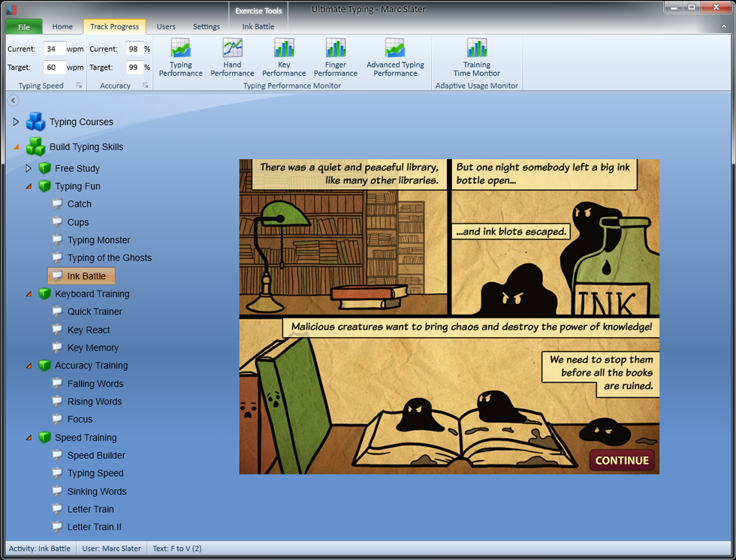Open the Hand Performance chart

pyautogui.click(x=232, y=58)
